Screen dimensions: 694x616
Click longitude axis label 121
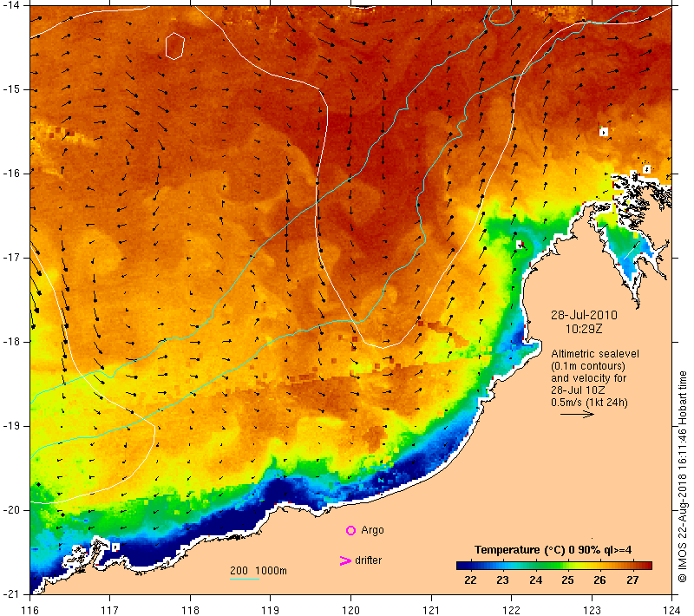click(x=431, y=610)
